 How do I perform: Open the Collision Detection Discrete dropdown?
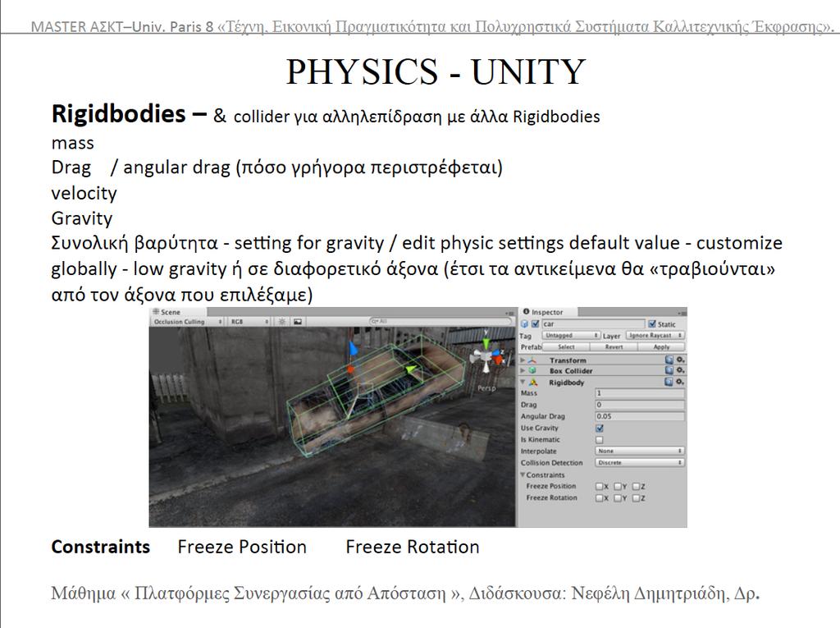point(640,462)
